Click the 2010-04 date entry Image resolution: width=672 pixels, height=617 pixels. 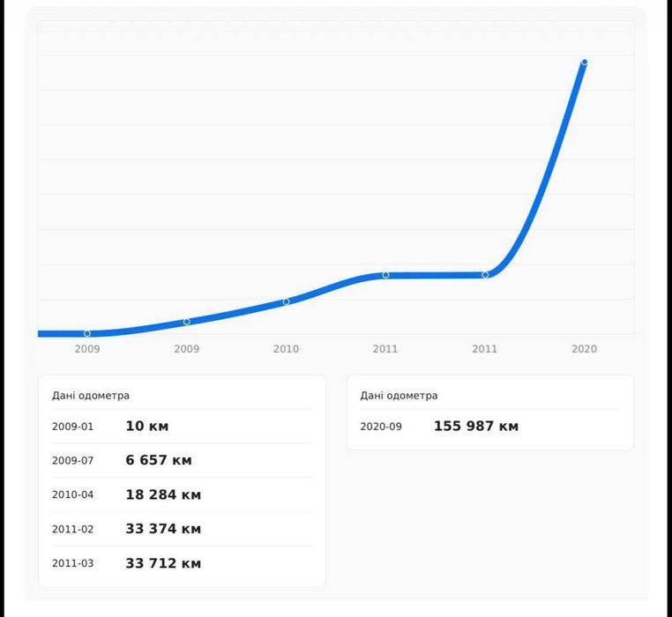pyautogui.click(x=72, y=494)
